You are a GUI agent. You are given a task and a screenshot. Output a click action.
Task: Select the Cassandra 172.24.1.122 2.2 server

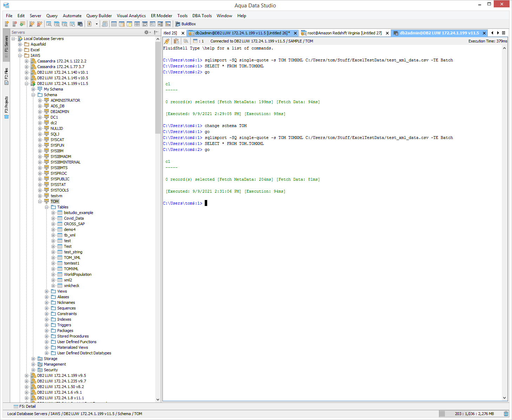coord(62,61)
